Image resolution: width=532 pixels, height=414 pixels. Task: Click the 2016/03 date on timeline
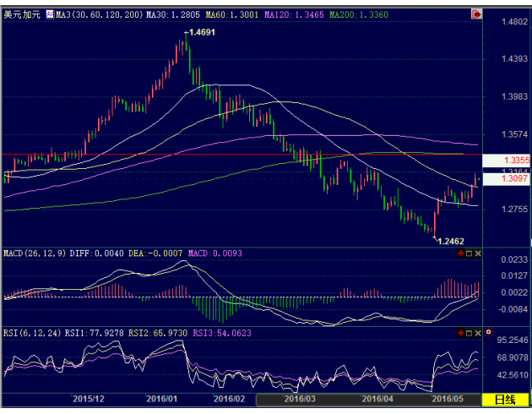[300, 398]
